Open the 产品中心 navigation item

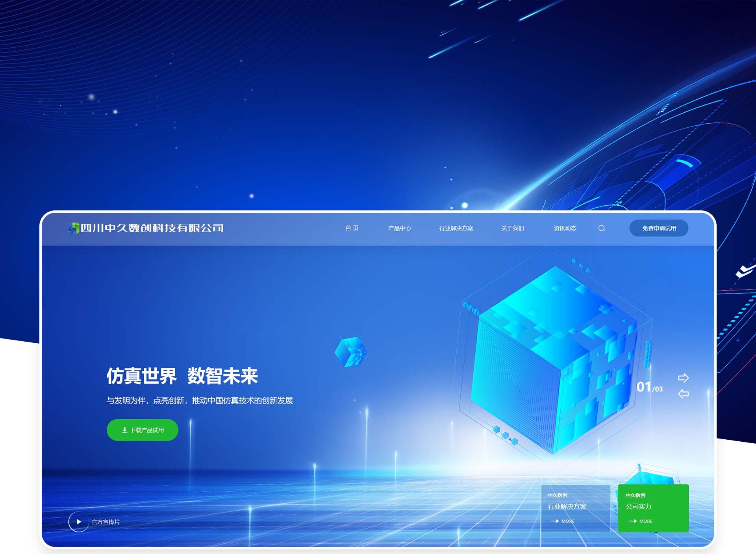(x=399, y=228)
